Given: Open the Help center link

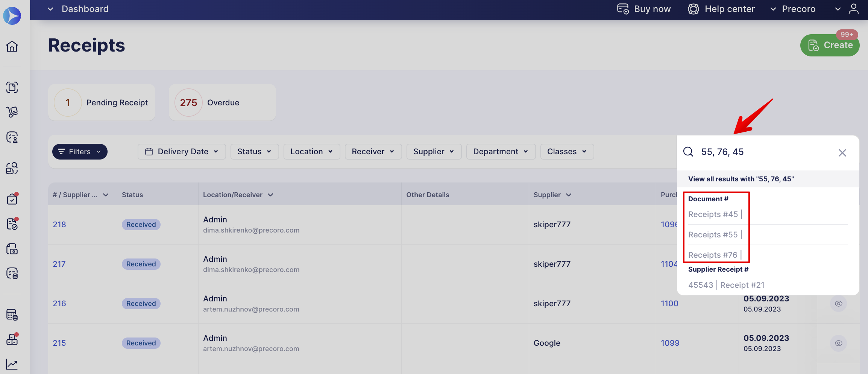Looking at the screenshot, I should (730, 9).
